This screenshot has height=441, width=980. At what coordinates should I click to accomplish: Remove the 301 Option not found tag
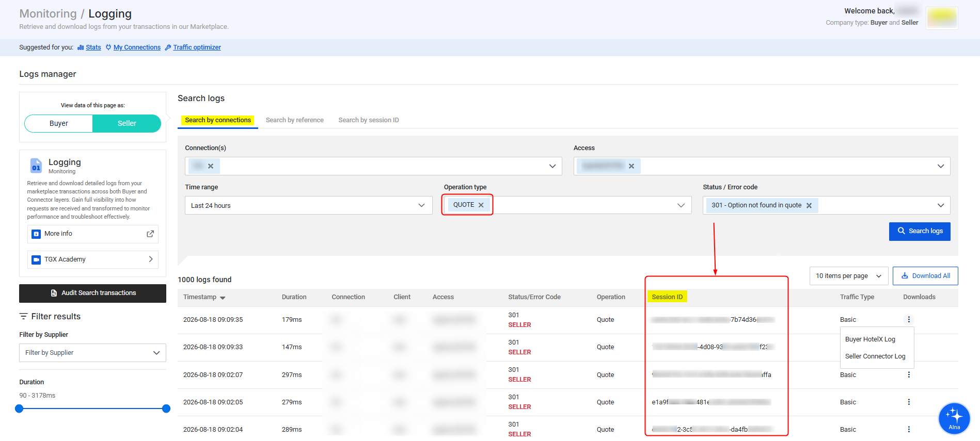pos(809,205)
